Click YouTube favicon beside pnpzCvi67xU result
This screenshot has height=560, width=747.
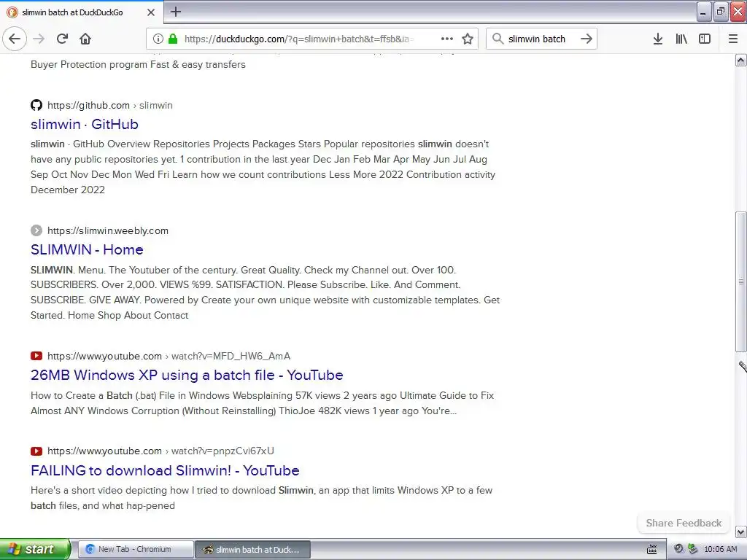(x=36, y=451)
